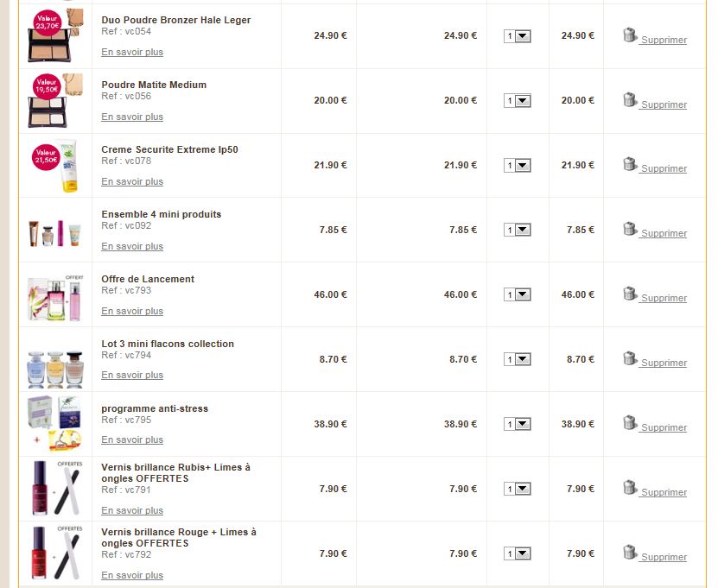
Task: Click trash icon for Creme Securite Extreme
Action: tap(630, 164)
